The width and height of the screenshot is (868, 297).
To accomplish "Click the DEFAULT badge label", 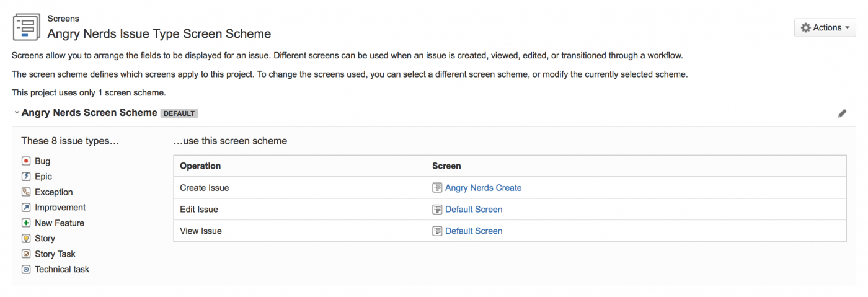I will point(179,113).
